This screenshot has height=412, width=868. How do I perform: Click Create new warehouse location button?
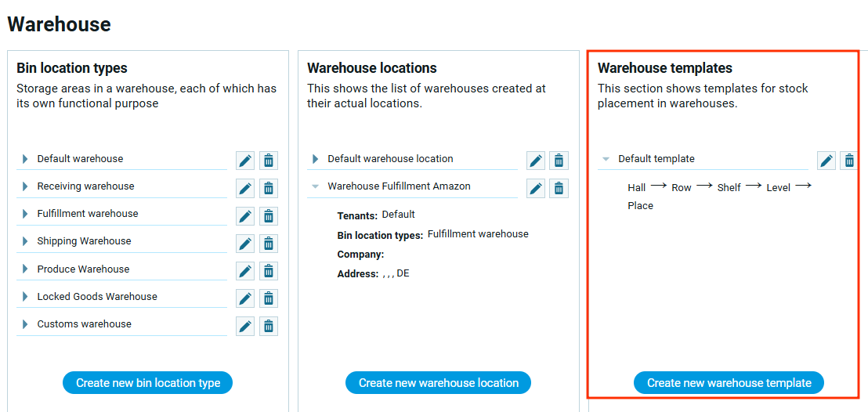coord(438,383)
